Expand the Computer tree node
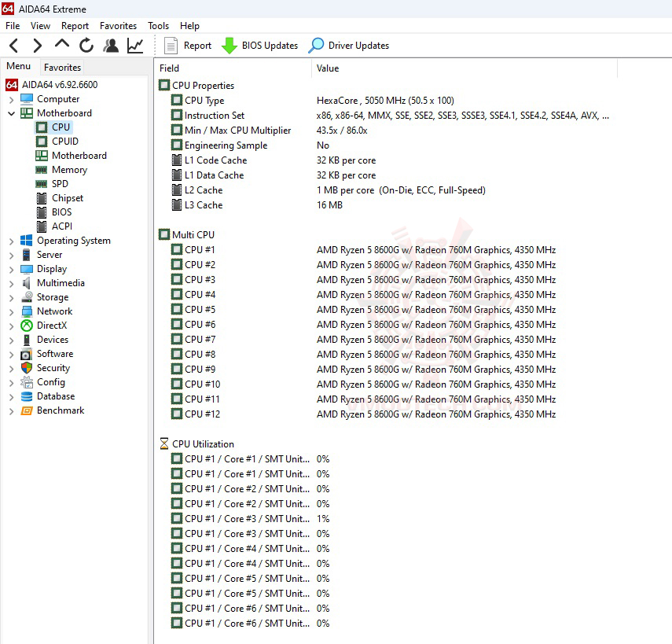672x644 pixels. point(12,100)
